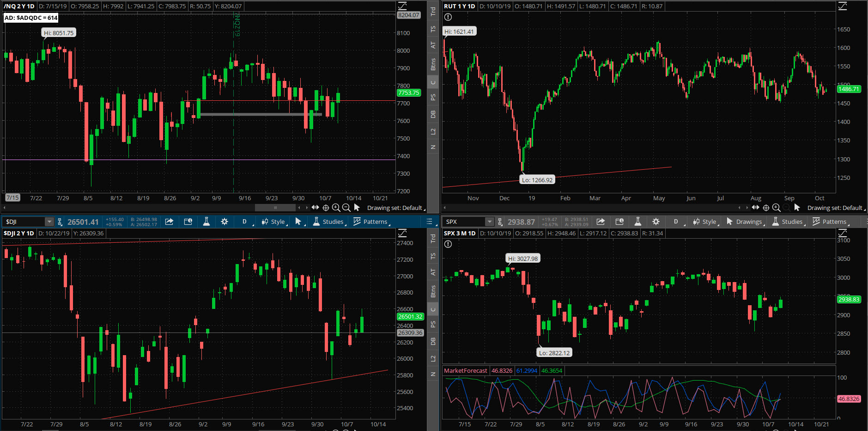Open Btns sidebar tab on /NQ chart
The image size is (868, 431).
(433, 64)
